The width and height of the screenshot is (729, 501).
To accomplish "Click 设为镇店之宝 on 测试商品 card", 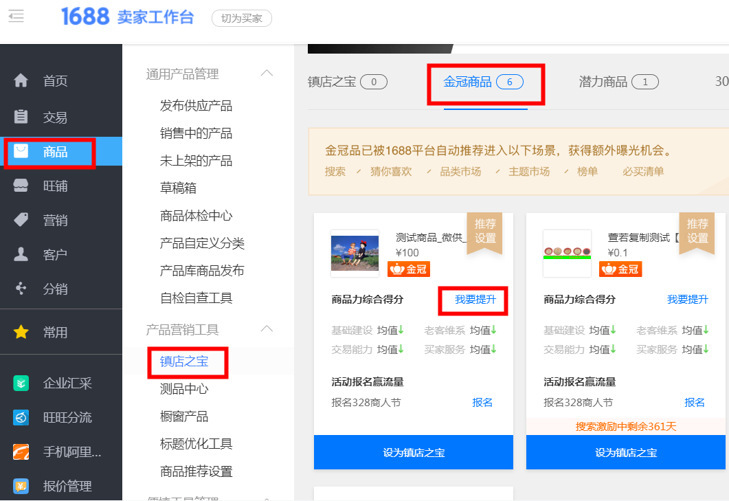I will click(413, 452).
